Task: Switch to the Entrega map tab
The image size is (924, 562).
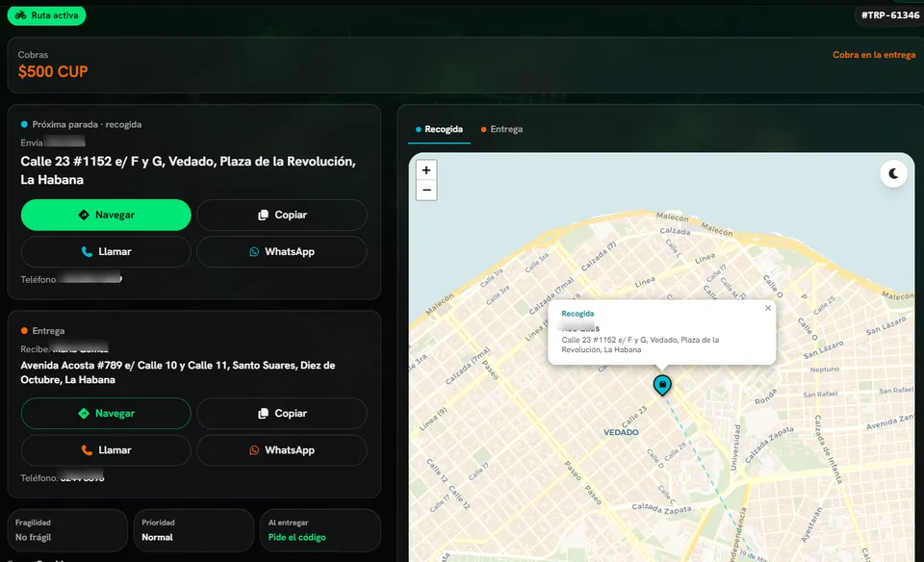Action: click(501, 129)
